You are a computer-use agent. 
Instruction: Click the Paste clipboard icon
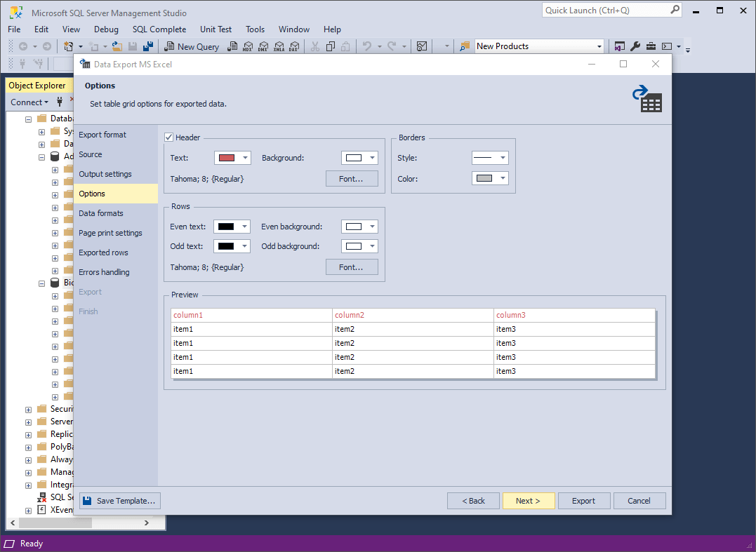tap(345, 46)
